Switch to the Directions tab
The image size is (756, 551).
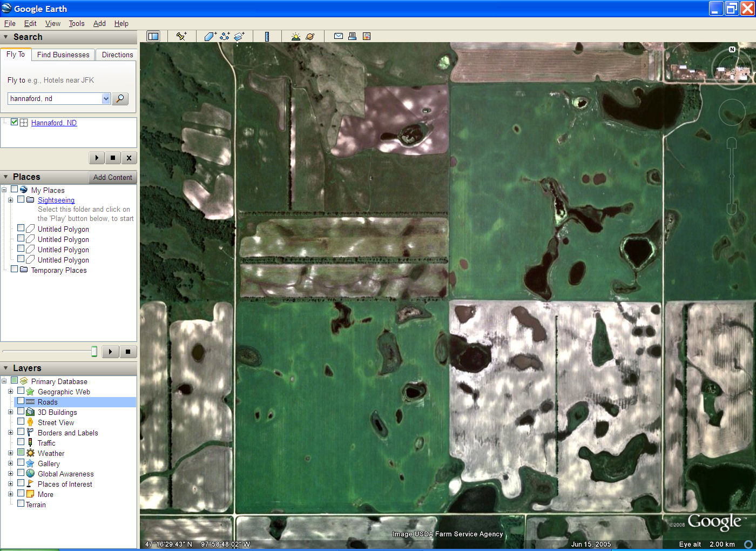click(117, 55)
